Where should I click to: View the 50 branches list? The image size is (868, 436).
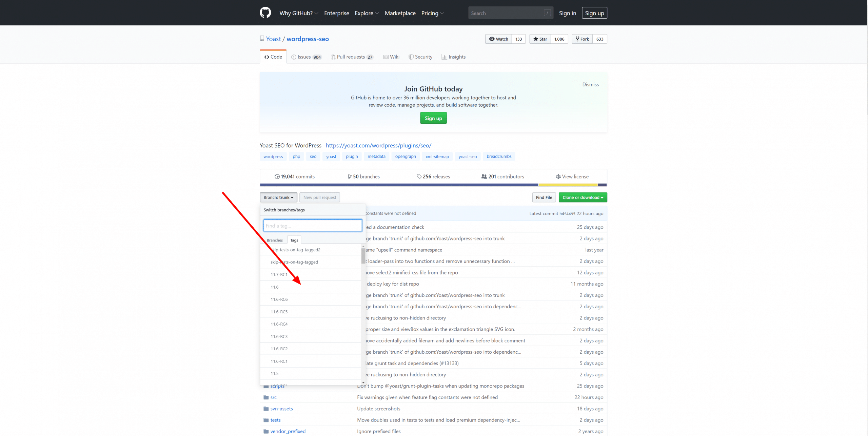coord(363,177)
